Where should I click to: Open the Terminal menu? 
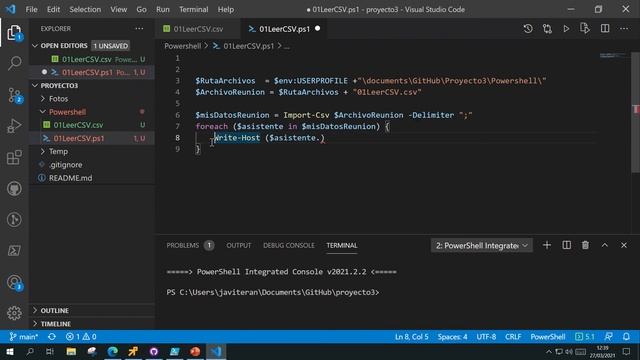[193, 9]
